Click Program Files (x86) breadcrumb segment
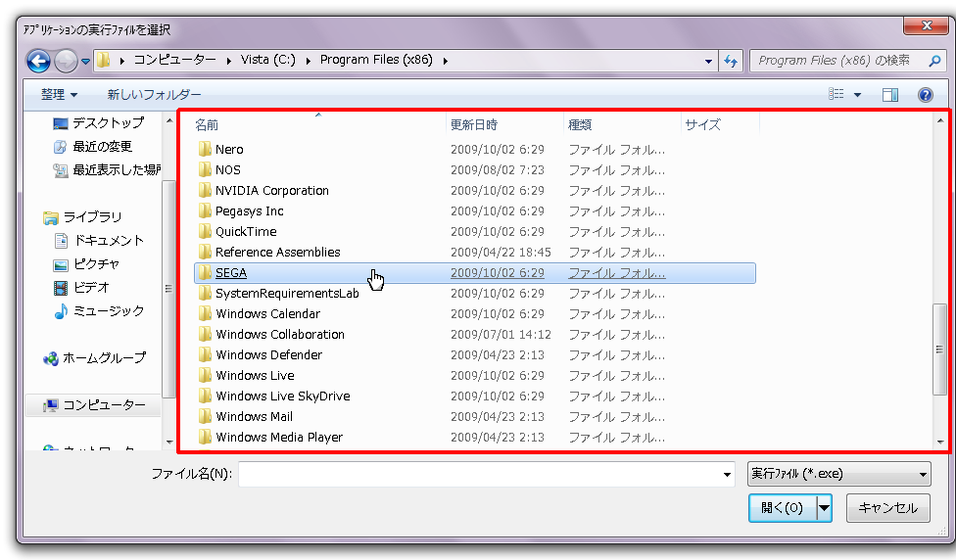956x560 pixels. (376, 60)
